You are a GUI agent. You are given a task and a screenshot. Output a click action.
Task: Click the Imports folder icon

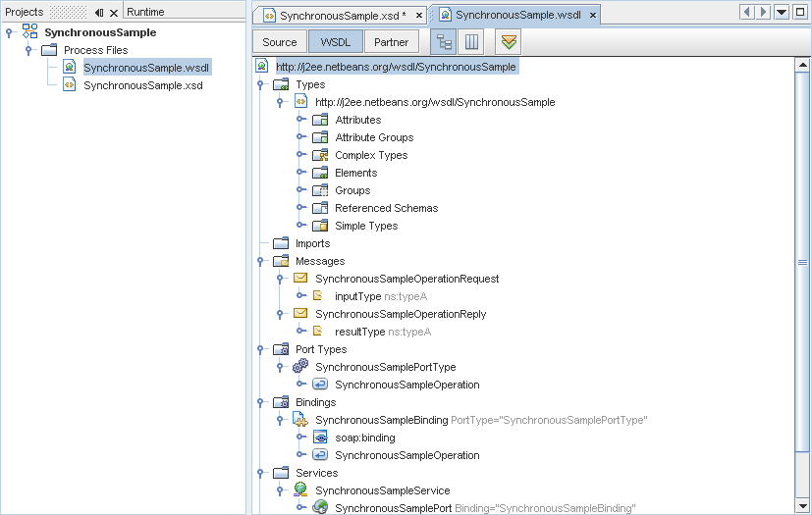tap(281, 243)
